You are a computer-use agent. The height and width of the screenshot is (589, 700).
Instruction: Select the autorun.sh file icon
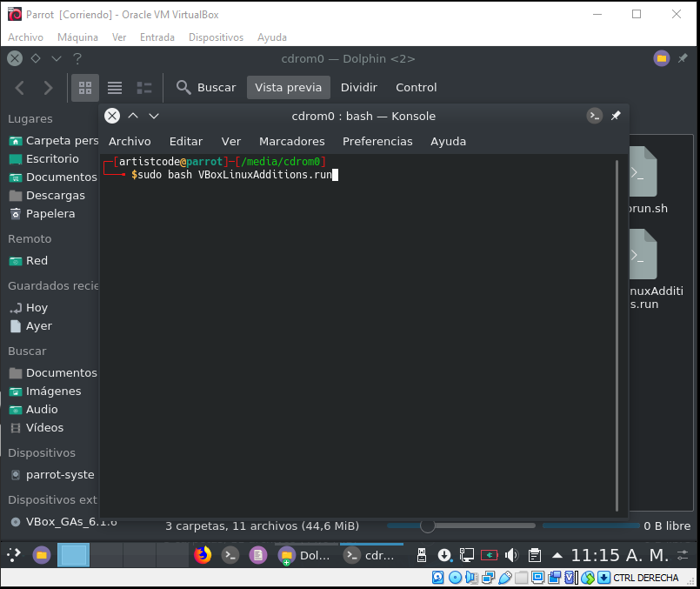644,171
